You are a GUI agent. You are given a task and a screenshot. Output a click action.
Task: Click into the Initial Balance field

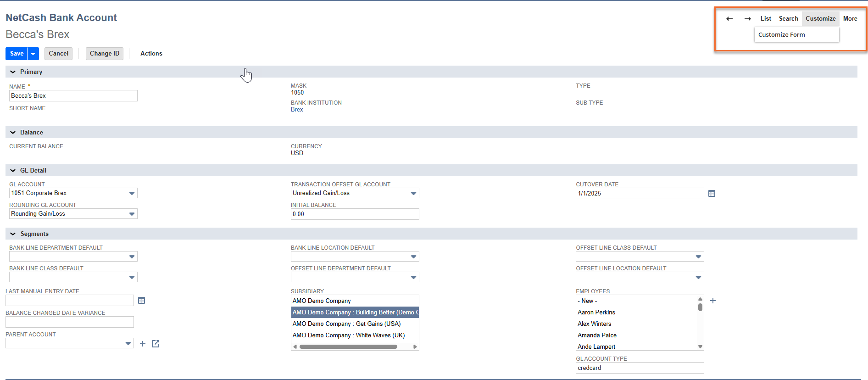(x=354, y=214)
